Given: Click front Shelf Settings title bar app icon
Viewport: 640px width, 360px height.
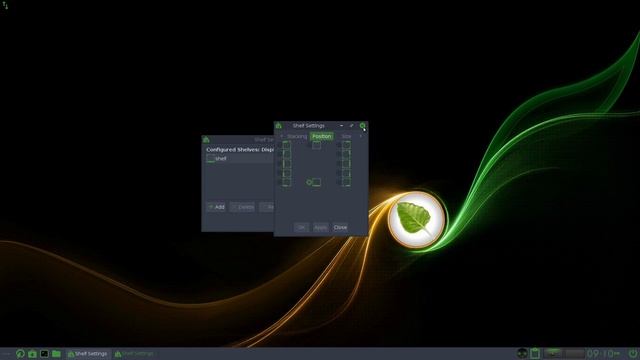Looking at the screenshot, I should pyautogui.click(x=279, y=126).
